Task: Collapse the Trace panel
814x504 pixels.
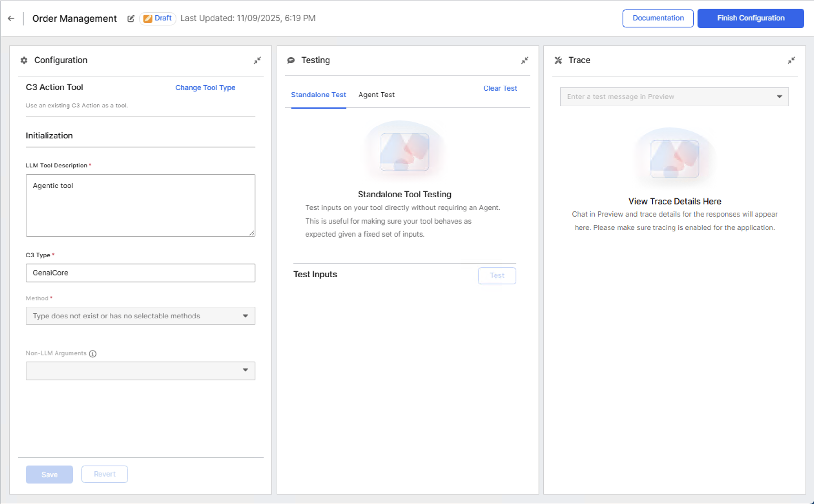Action: point(791,60)
